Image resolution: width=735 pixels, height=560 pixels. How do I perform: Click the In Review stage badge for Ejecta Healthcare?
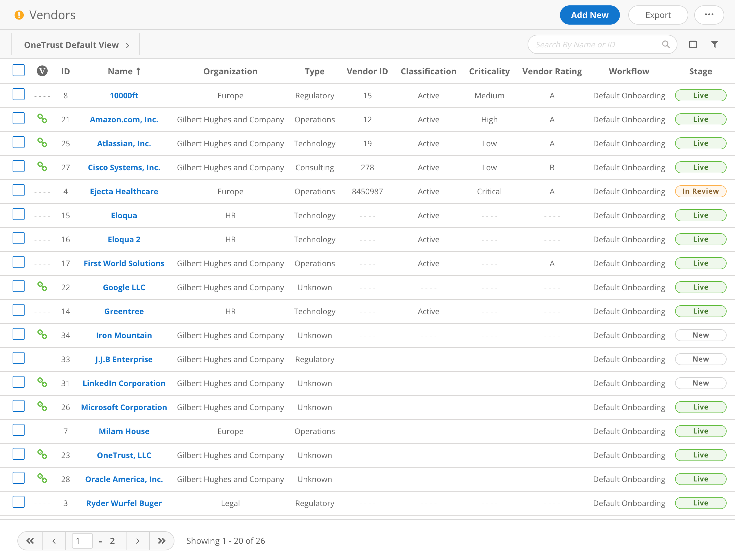[700, 191]
